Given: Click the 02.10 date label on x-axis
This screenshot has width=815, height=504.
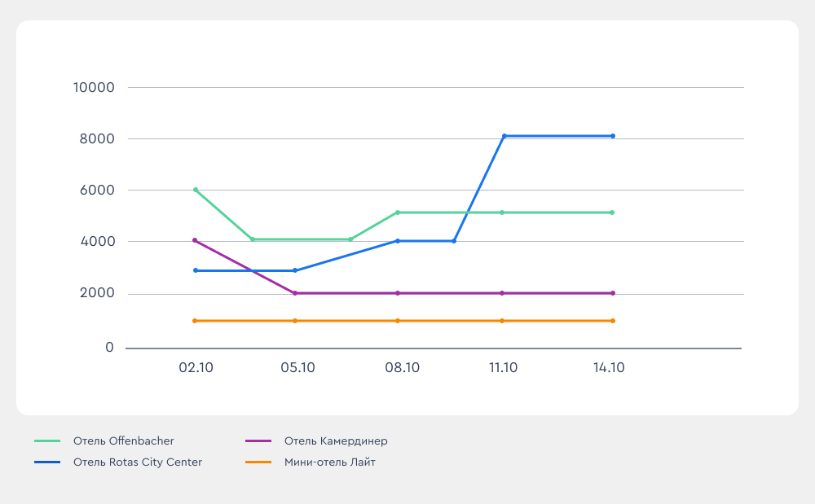Looking at the screenshot, I should point(196,368).
